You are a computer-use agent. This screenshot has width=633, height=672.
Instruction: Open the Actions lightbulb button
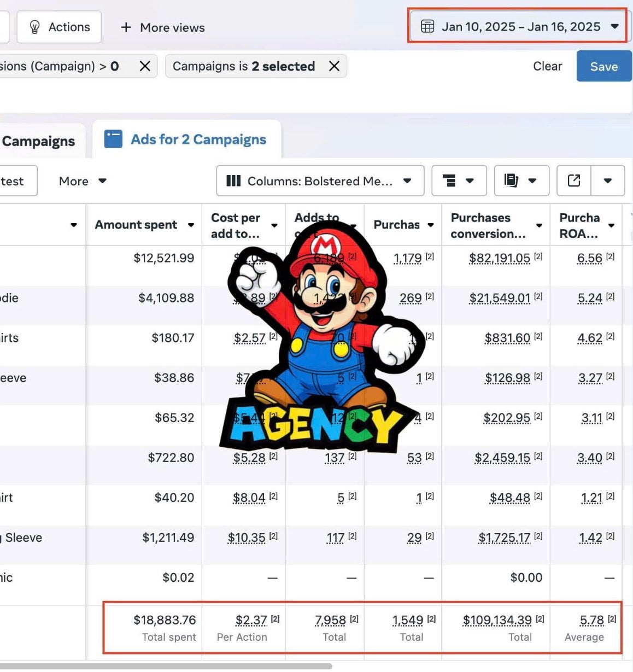[x=59, y=27]
